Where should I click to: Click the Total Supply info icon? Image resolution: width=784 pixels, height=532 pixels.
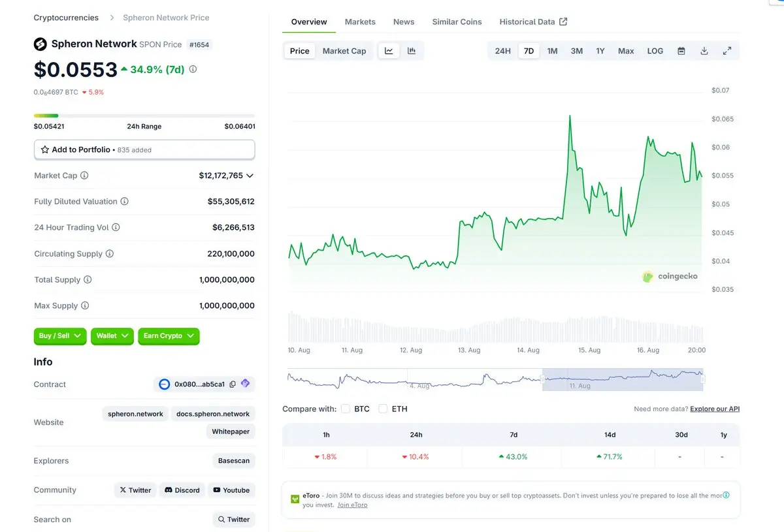88,279
